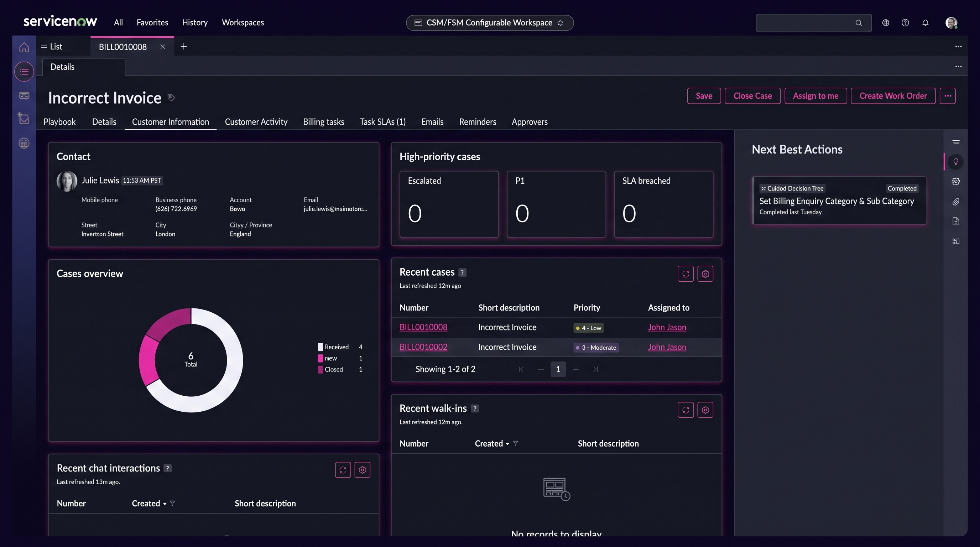Screen dimensions: 980x547
Task: Open the Task SLAs (1) tab
Action: [x=383, y=122]
